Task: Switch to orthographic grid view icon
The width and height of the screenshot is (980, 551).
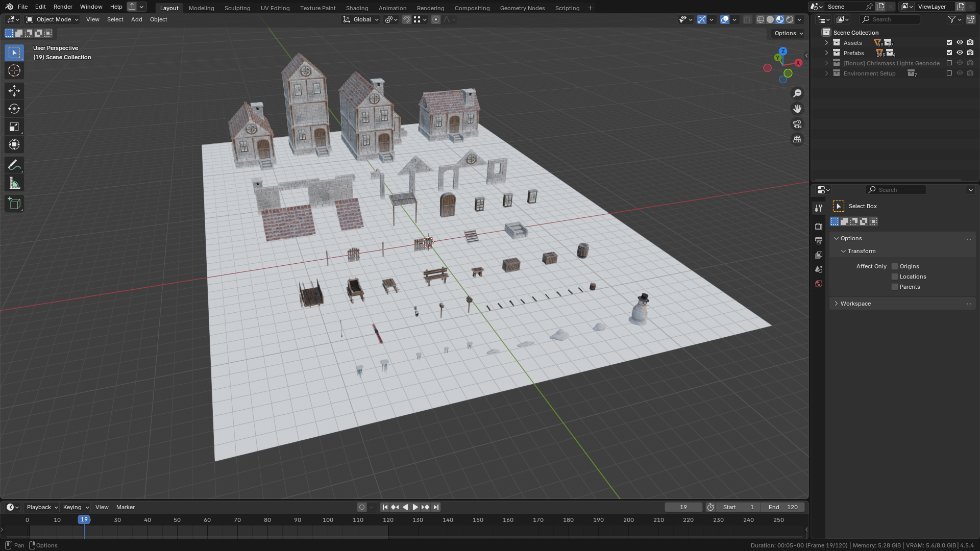Action: (797, 139)
